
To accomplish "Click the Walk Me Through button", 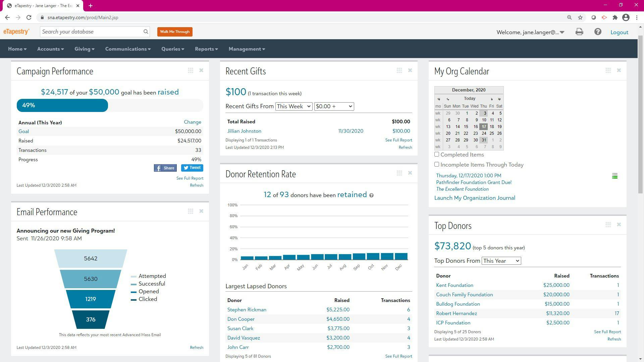I will tap(174, 32).
